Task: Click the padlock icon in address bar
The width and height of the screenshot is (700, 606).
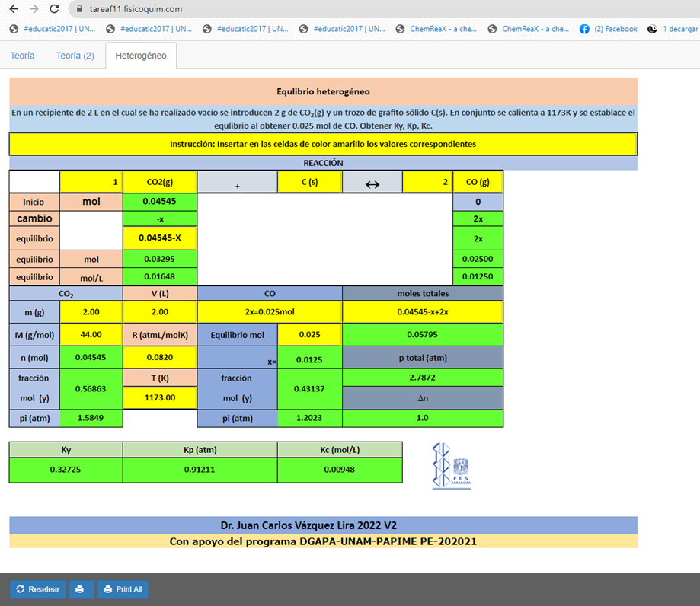Action: (80, 9)
